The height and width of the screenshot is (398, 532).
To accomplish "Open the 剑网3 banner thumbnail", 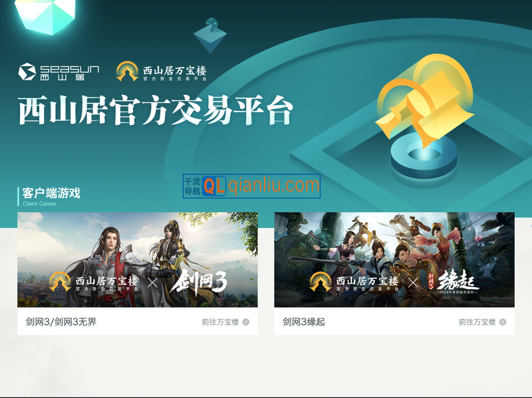I will (x=138, y=260).
